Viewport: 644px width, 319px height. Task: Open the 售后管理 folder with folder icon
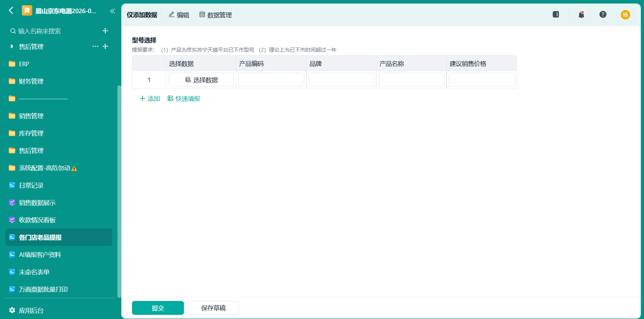point(59,150)
